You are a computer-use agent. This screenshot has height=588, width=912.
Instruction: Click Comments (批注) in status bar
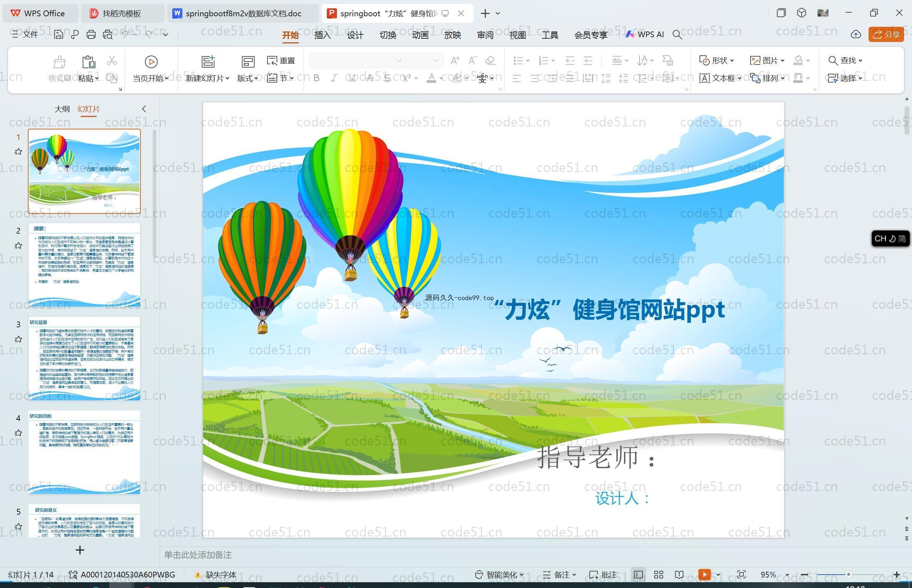pyautogui.click(x=603, y=575)
